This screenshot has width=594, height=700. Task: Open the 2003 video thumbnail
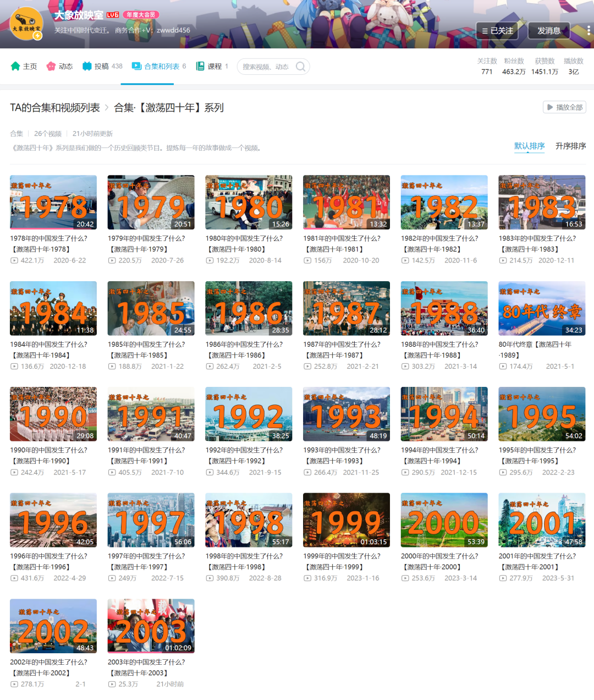(x=151, y=626)
